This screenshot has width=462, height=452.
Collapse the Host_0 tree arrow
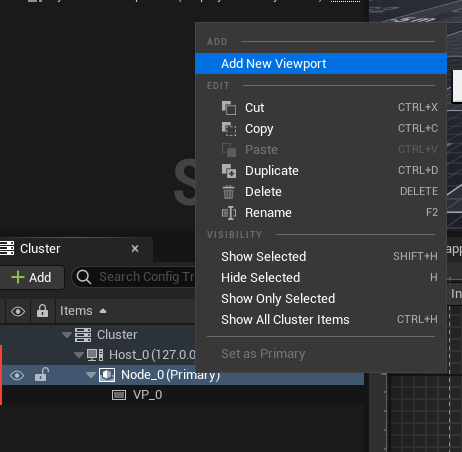pos(79,355)
